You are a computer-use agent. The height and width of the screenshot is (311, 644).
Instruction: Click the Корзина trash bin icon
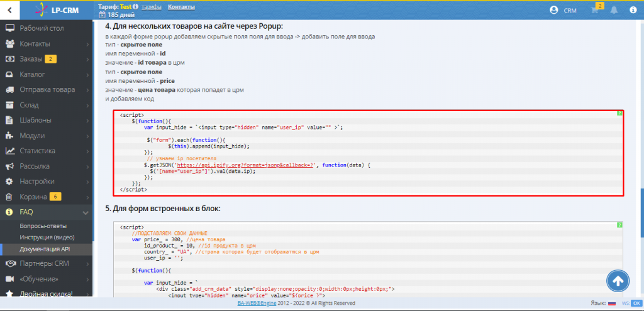[10, 197]
